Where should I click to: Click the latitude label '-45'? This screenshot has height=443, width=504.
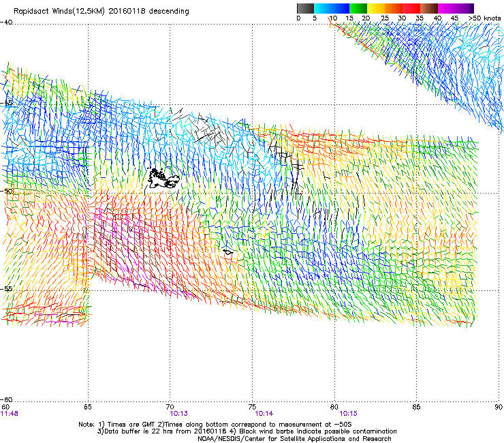pos(6,103)
